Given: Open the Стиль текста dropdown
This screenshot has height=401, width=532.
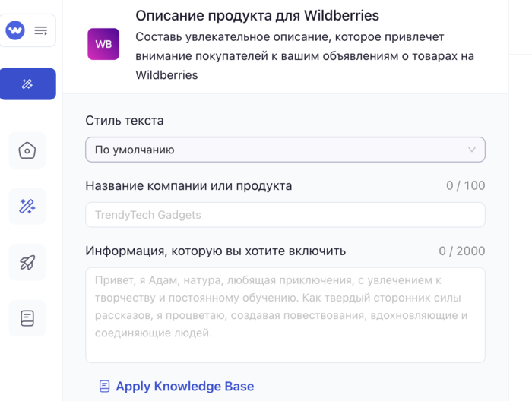Looking at the screenshot, I should pyautogui.click(x=285, y=150).
